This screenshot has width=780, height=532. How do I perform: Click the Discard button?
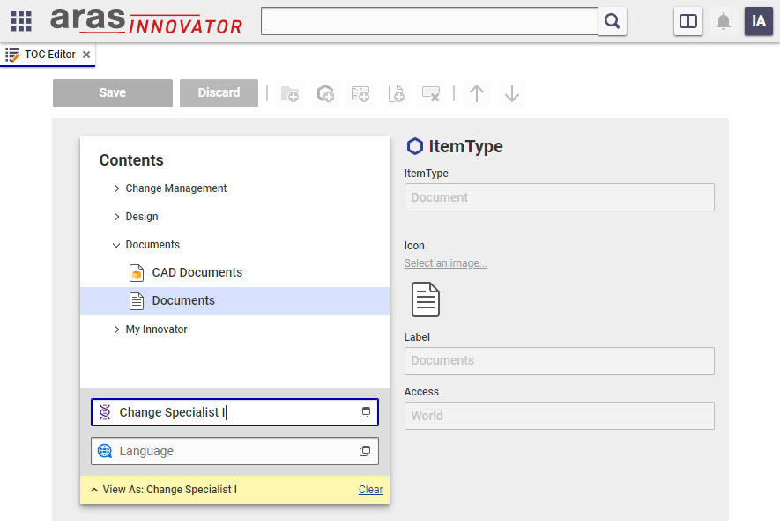tap(219, 93)
